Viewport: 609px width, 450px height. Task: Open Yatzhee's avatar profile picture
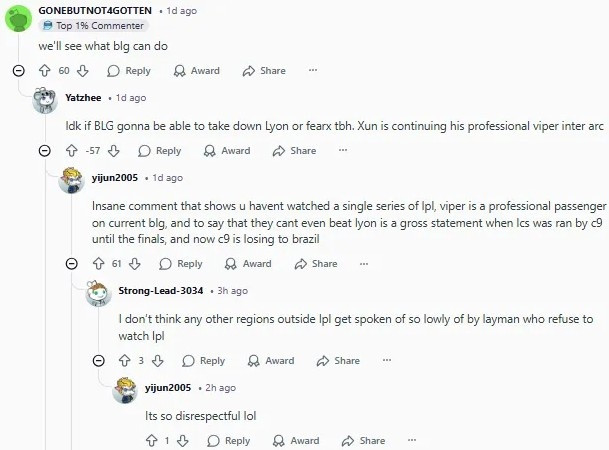tap(45, 100)
